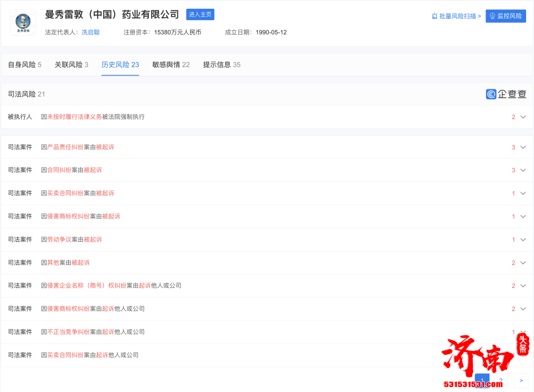Select page 1 in pagination
The height and width of the screenshot is (392, 534).
(x=482, y=380)
